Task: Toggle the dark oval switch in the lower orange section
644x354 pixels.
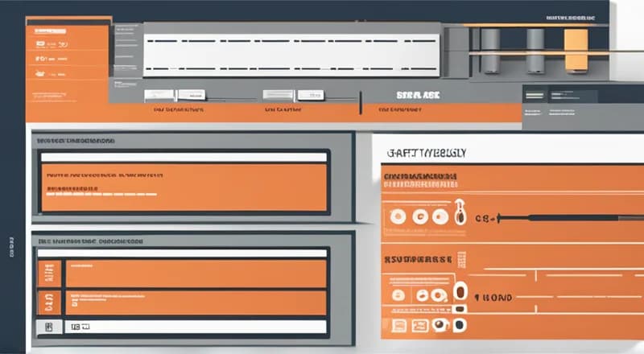Action: point(460,290)
